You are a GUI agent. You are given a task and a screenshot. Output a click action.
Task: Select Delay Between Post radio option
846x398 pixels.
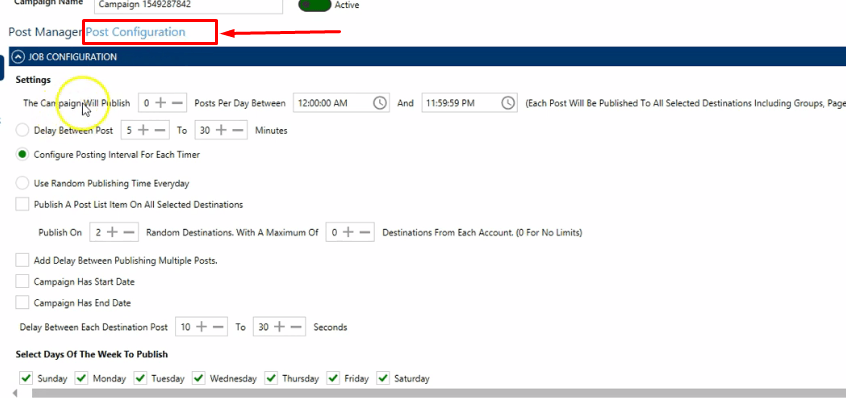pos(22,131)
